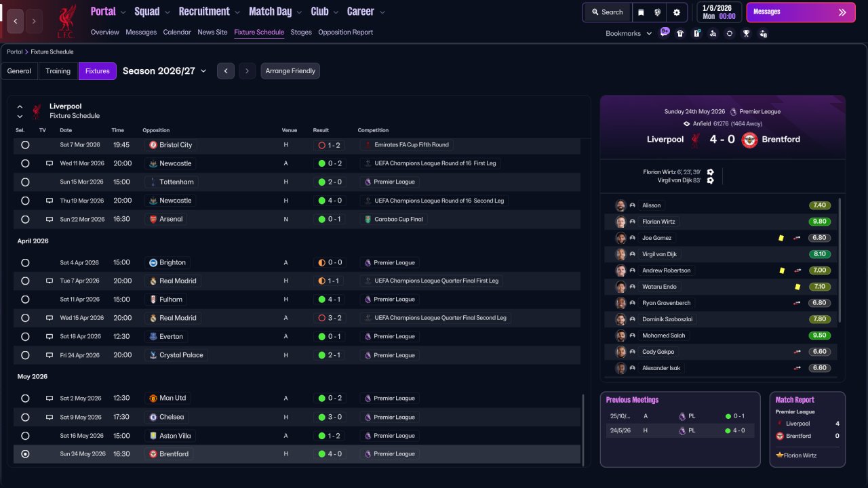868x488 pixels.
Task: Switch to the General tab
Action: [20, 71]
